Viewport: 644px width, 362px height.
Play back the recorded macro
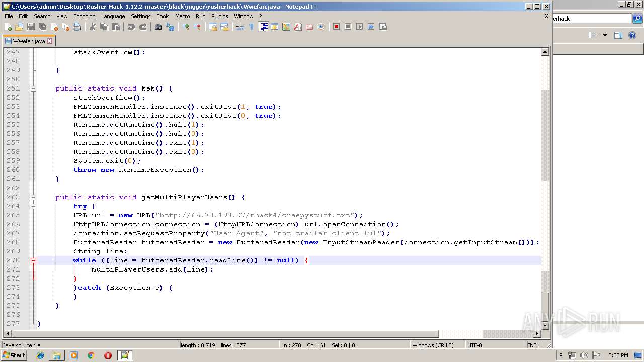[359, 27]
